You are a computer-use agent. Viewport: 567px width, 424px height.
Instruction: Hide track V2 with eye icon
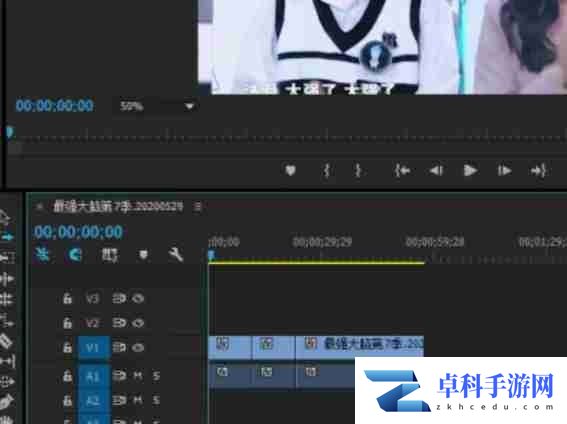[x=138, y=322]
